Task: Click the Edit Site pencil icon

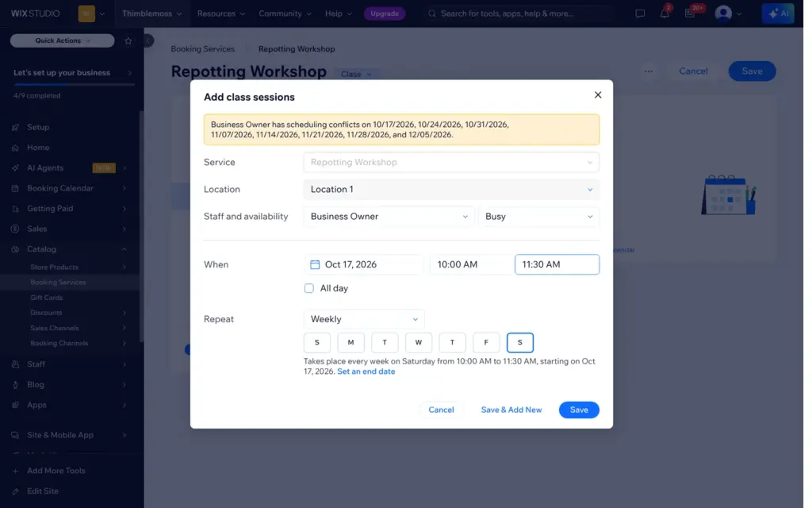Action: 16,491
